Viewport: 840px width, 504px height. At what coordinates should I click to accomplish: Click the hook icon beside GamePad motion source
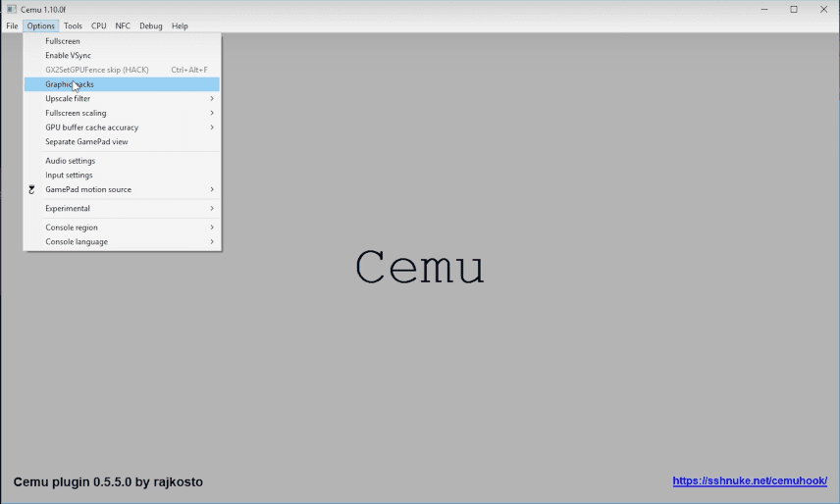click(31, 189)
